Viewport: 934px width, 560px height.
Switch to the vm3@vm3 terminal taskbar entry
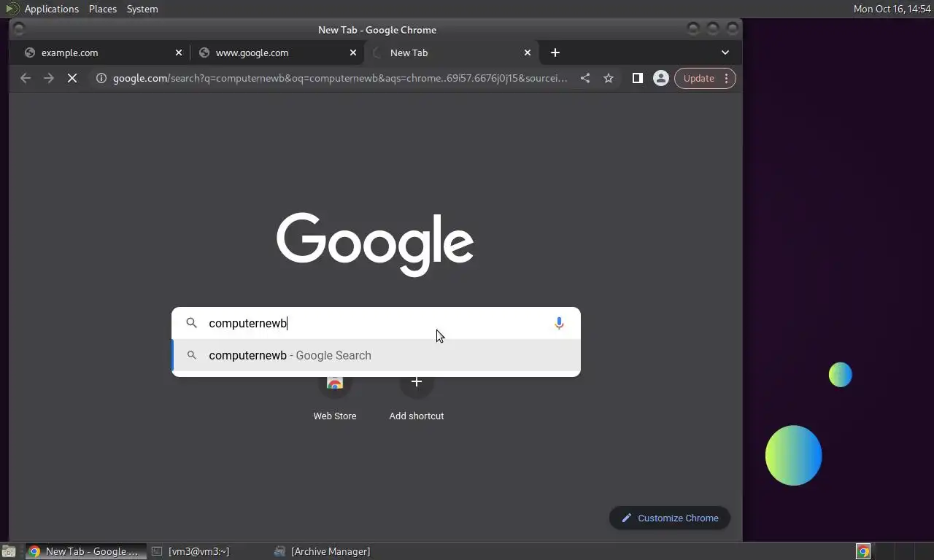coord(190,551)
